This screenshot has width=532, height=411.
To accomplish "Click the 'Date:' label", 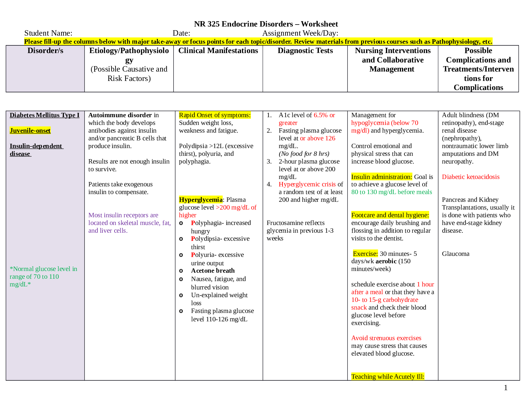I will (x=181, y=33).
